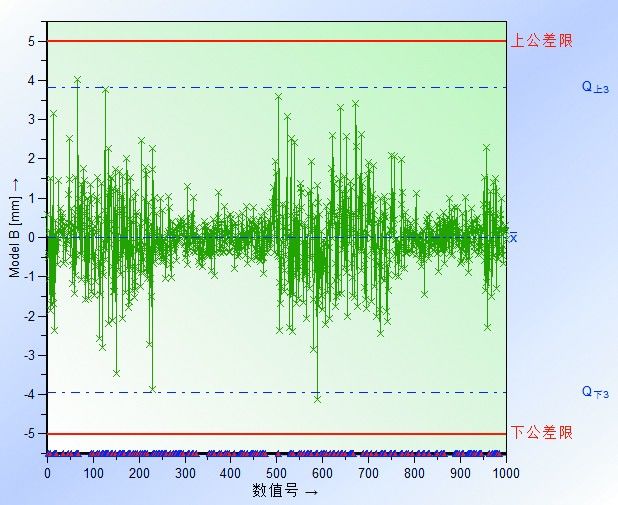618x505 pixels.
Task: Click the 上公差限 upper tolerance label
Action: (x=542, y=41)
